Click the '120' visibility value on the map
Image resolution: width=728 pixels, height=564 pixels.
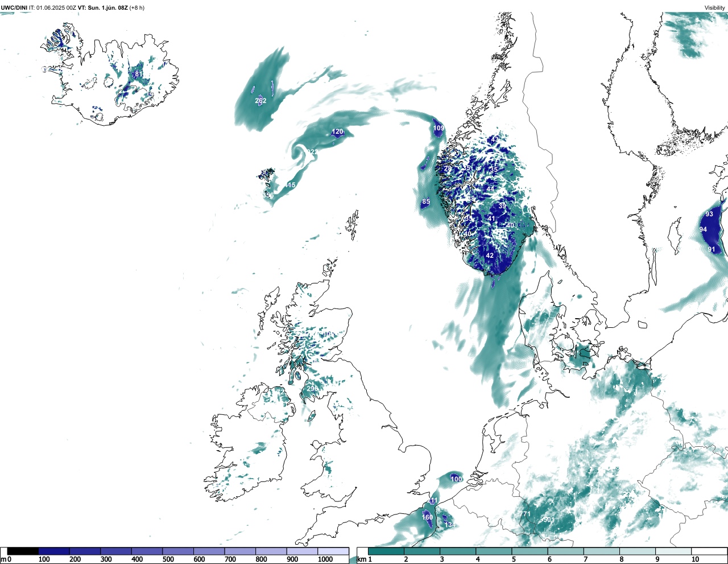337,131
